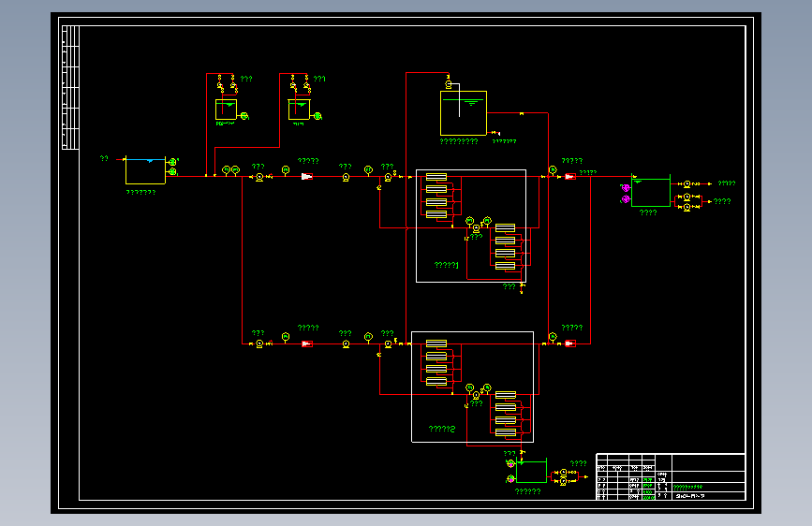Select the high-pressure pump feeding membrane unit 2
Viewport: 812px width, 526px height.
coord(388,344)
